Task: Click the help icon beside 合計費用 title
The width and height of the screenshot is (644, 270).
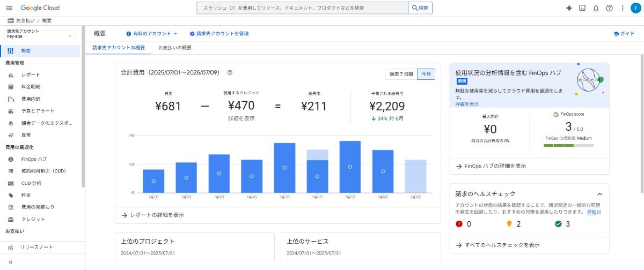Action: [x=230, y=72]
